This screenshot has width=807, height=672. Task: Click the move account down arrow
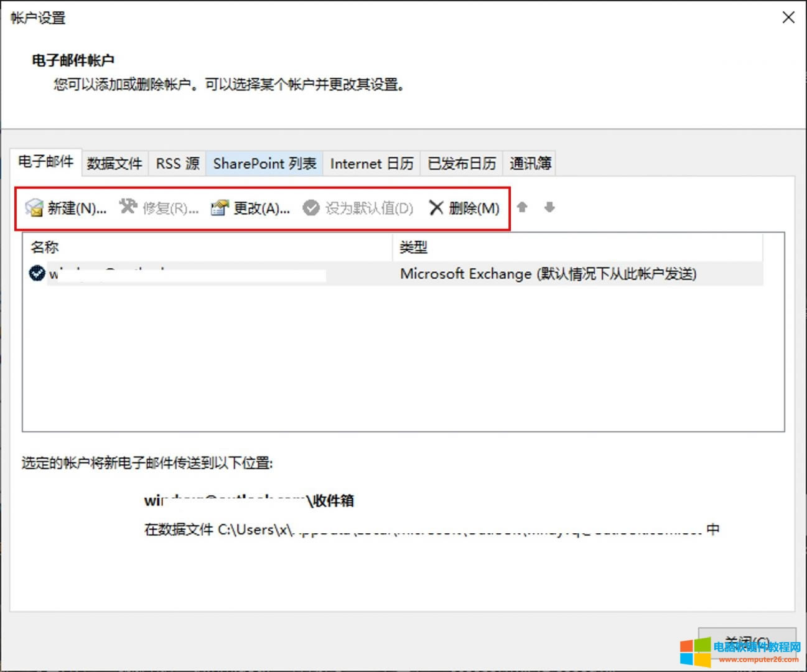pyautogui.click(x=549, y=207)
